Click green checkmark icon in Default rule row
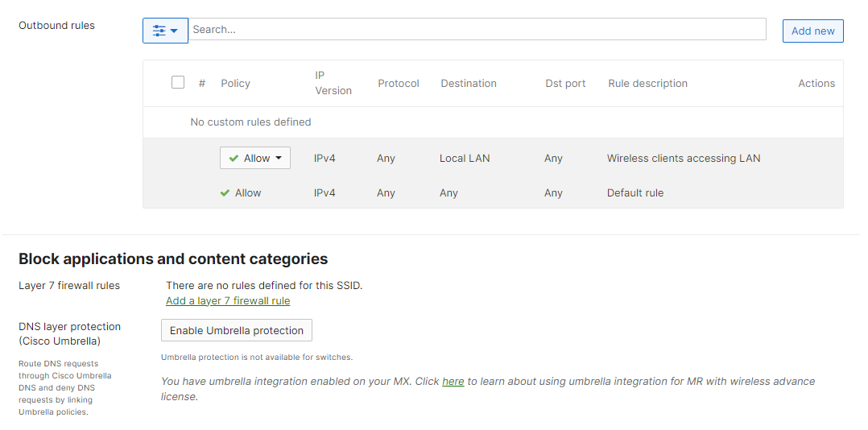The image size is (868, 430). coord(225,193)
